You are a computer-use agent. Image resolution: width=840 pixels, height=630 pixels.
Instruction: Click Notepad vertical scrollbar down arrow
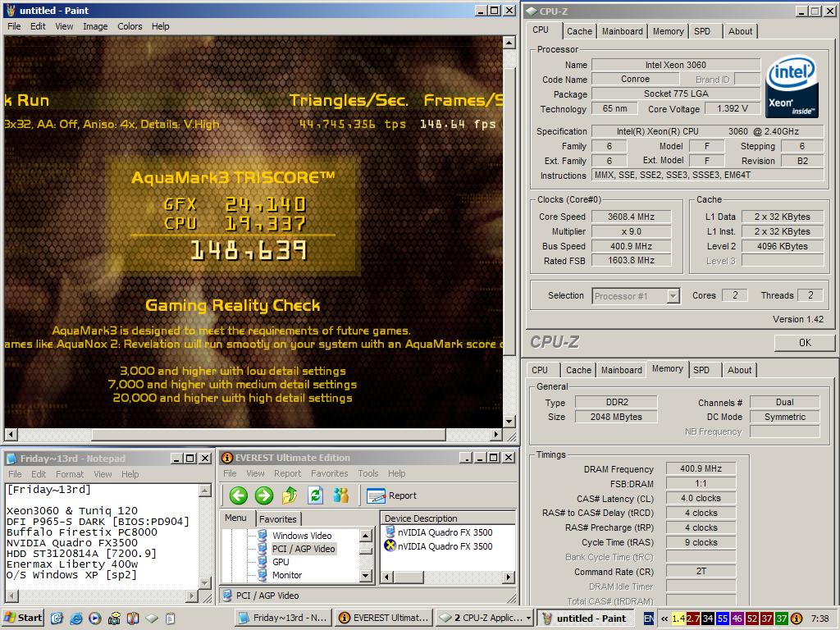204,583
